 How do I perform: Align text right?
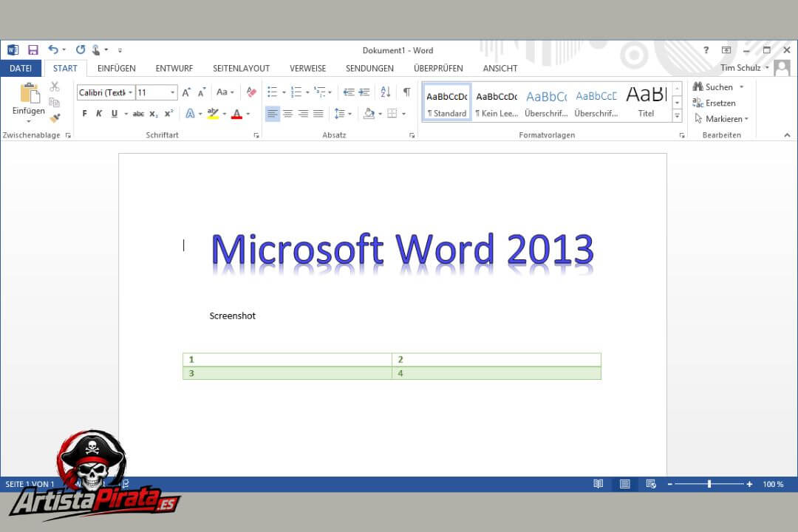click(304, 114)
